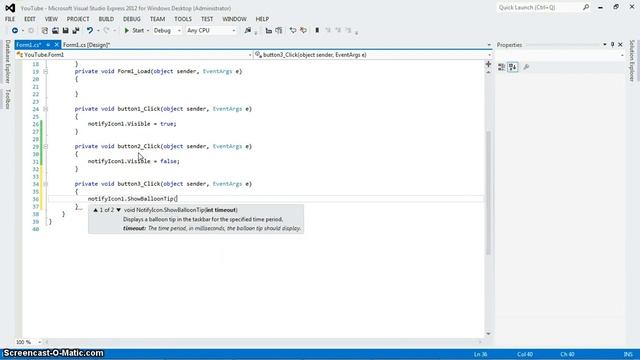Open the VIEW menu
Screen dimensions: 640x360
point(51,19)
